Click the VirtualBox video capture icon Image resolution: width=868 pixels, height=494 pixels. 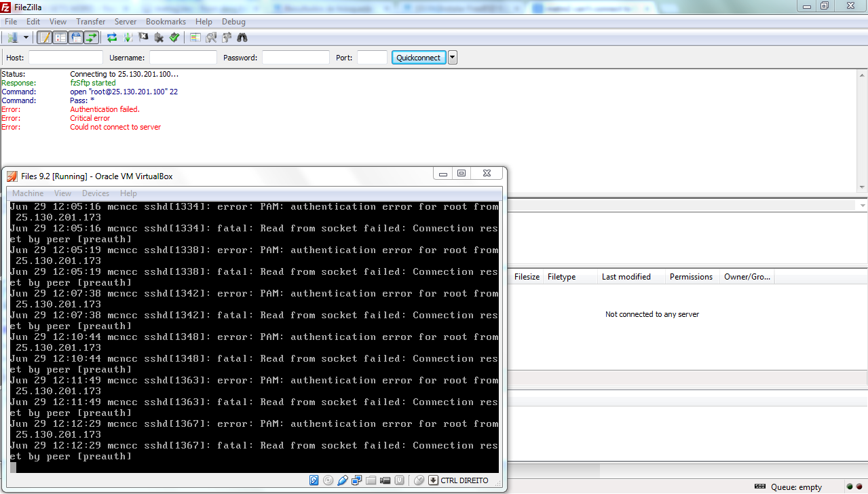385,480
